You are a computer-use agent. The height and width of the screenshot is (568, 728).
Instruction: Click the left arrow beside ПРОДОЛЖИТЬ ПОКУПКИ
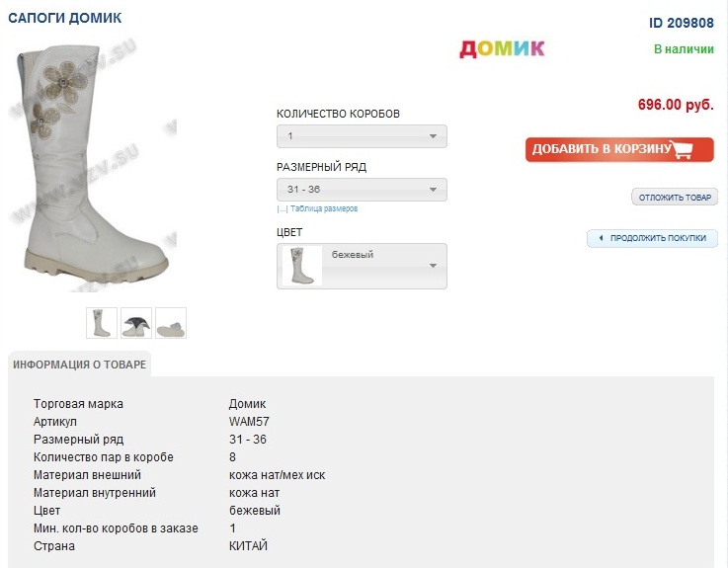pos(601,238)
